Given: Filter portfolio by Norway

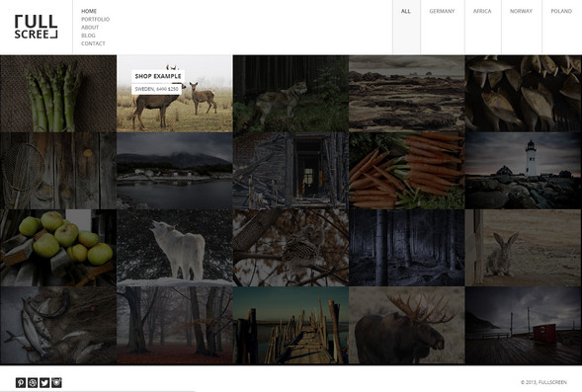Looking at the screenshot, I should click(x=521, y=11).
